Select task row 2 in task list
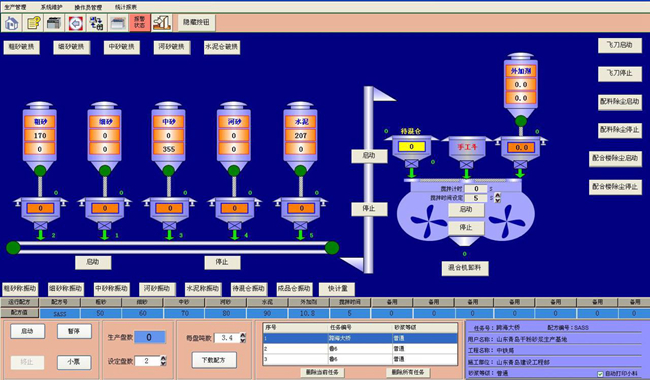This screenshot has width=650, height=380. point(360,349)
